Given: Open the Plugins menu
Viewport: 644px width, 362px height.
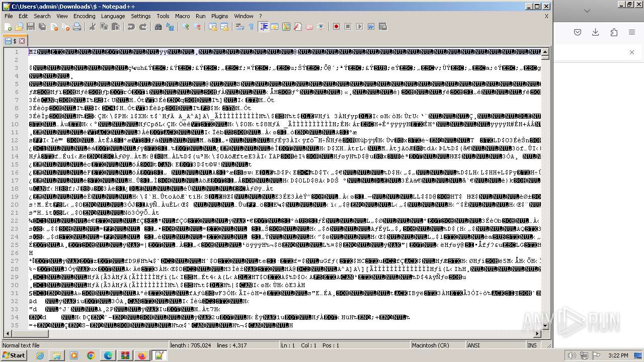Looking at the screenshot, I should pyautogui.click(x=220, y=16).
